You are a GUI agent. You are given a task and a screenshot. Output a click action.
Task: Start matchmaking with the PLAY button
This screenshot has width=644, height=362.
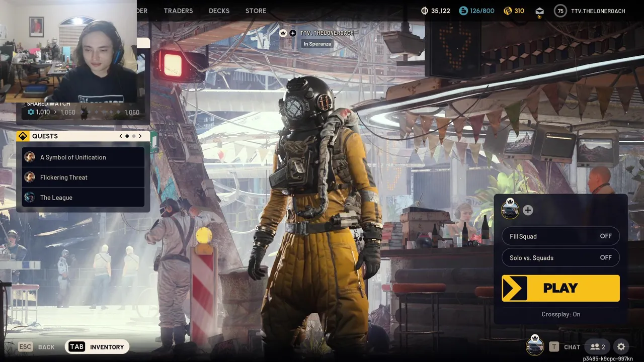point(560,288)
